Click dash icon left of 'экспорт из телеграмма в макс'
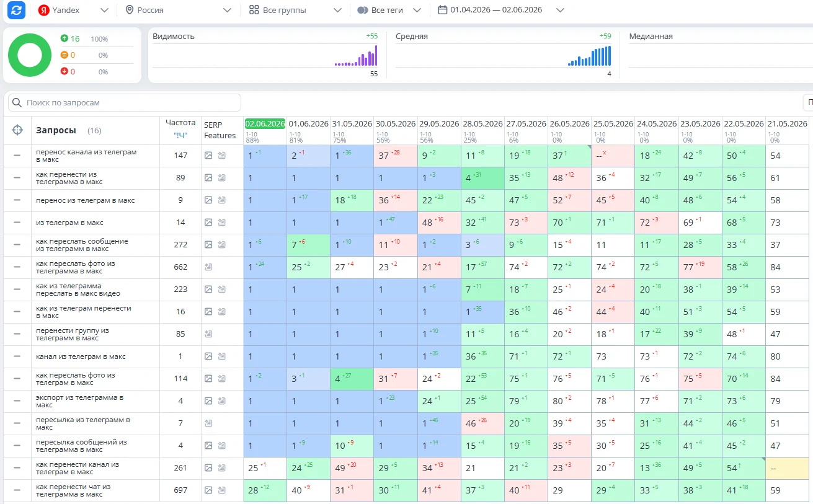Screen dimensions: 813x504 pyautogui.click(x=17, y=401)
